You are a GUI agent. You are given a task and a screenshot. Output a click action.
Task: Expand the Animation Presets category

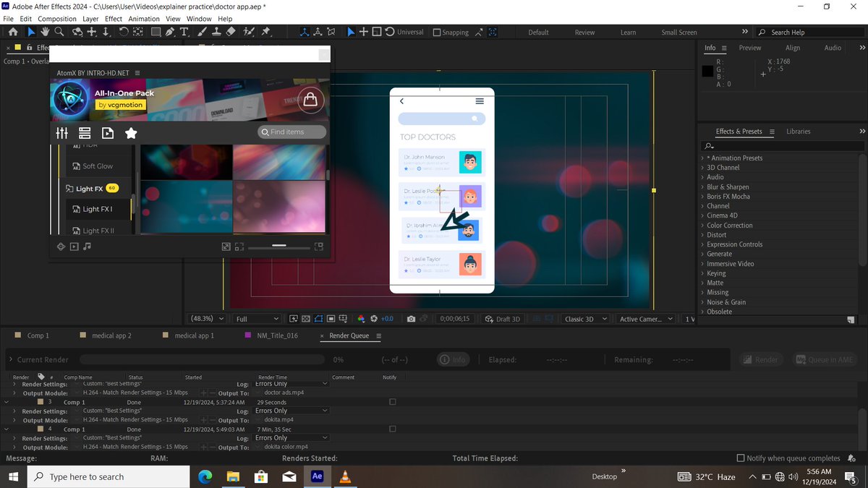tap(734, 158)
